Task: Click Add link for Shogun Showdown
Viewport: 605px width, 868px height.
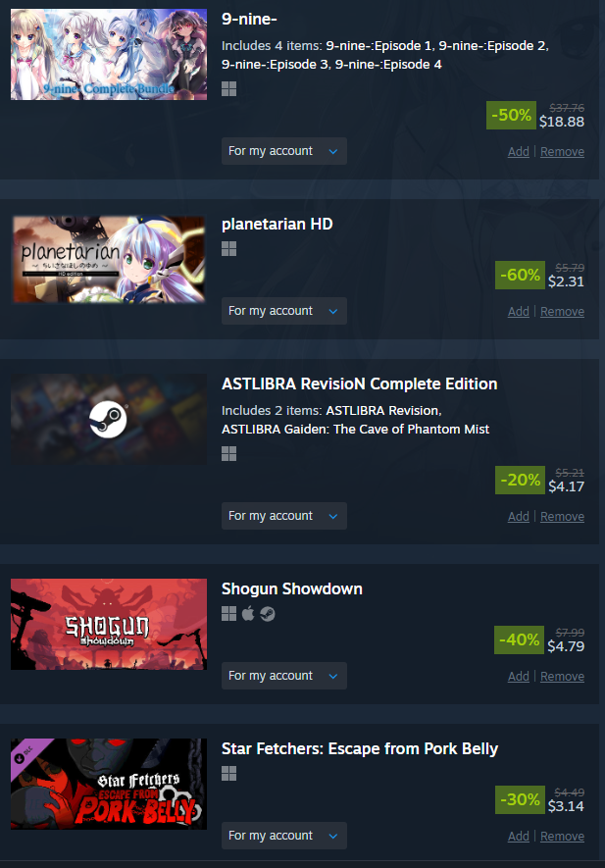Action: pyautogui.click(x=519, y=677)
